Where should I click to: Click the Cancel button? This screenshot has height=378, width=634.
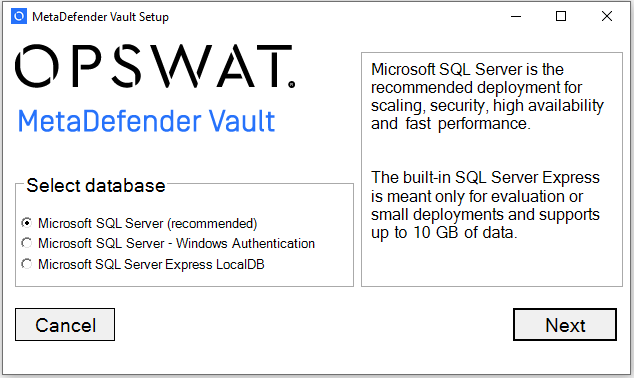(x=65, y=325)
